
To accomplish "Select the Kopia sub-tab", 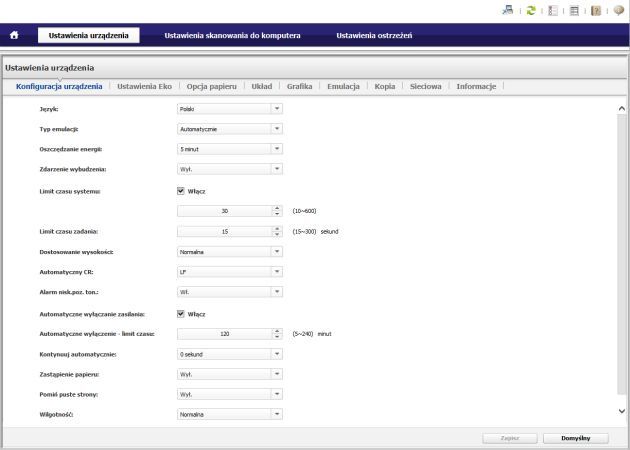I will 385,86.
